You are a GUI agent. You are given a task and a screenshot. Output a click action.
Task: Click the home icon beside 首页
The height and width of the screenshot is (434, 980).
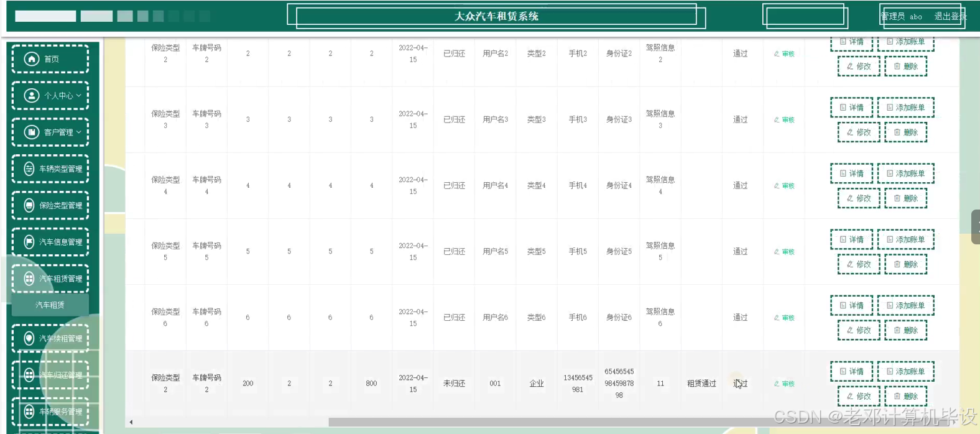click(31, 59)
